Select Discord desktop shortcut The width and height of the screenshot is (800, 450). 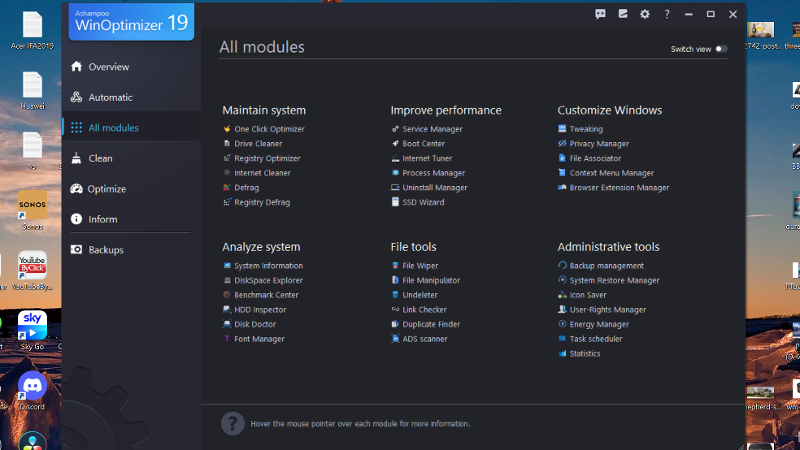(32, 391)
